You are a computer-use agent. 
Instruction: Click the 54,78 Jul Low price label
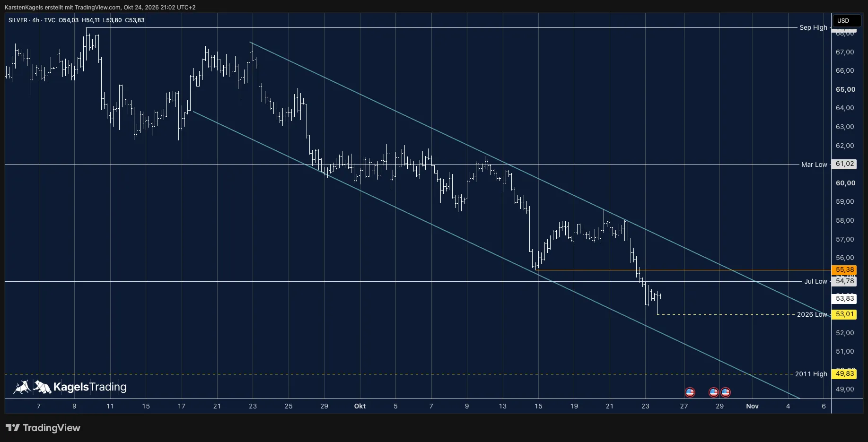pyautogui.click(x=844, y=281)
